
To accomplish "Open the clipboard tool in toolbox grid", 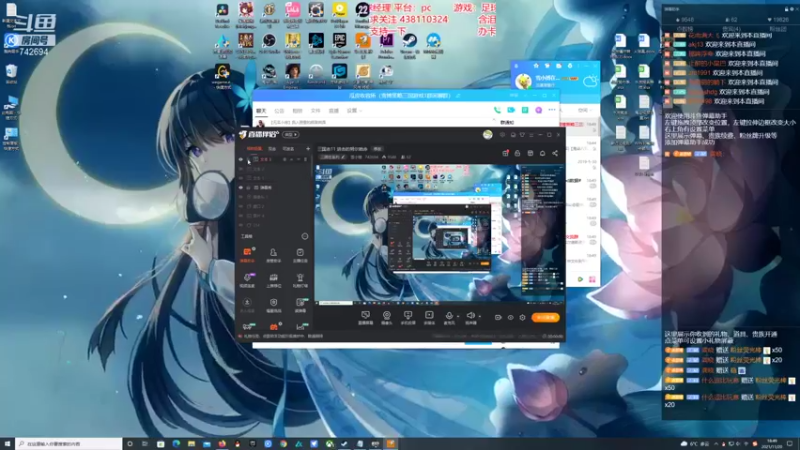I will tap(300, 253).
